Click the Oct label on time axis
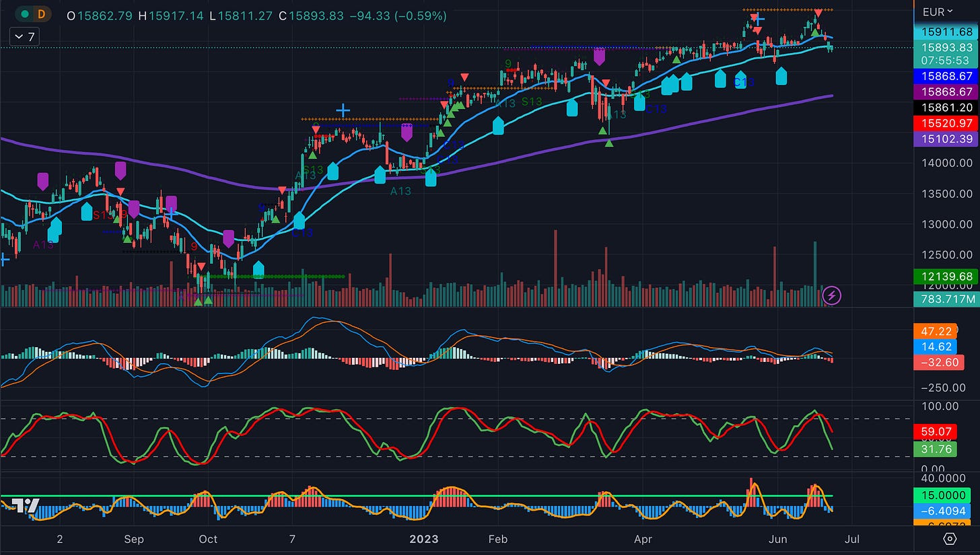Image resolution: width=980 pixels, height=555 pixels. coord(209,539)
